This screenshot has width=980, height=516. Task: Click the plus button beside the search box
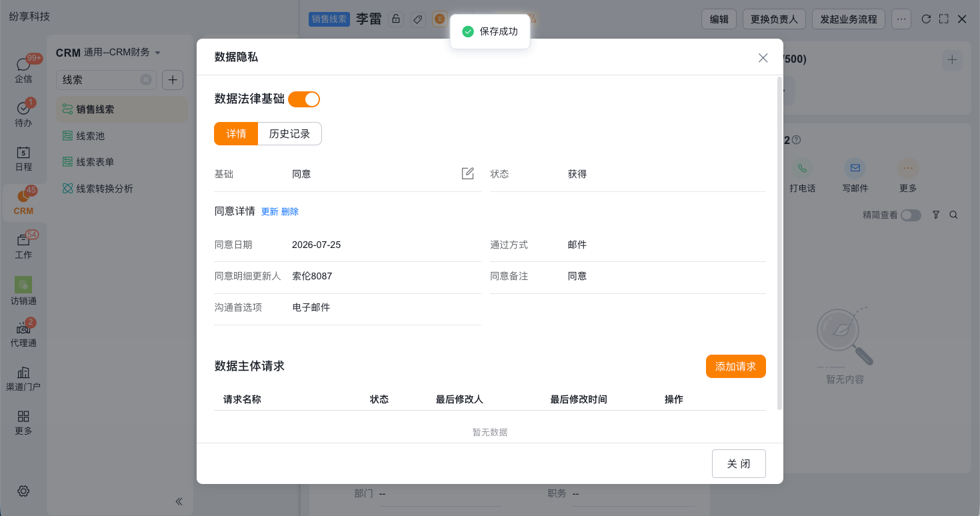tap(173, 79)
